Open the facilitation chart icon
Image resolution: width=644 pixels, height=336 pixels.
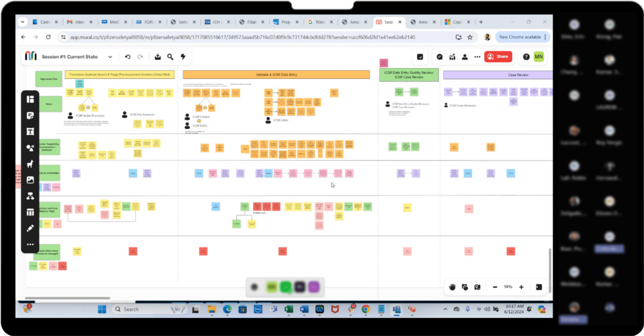452,57
